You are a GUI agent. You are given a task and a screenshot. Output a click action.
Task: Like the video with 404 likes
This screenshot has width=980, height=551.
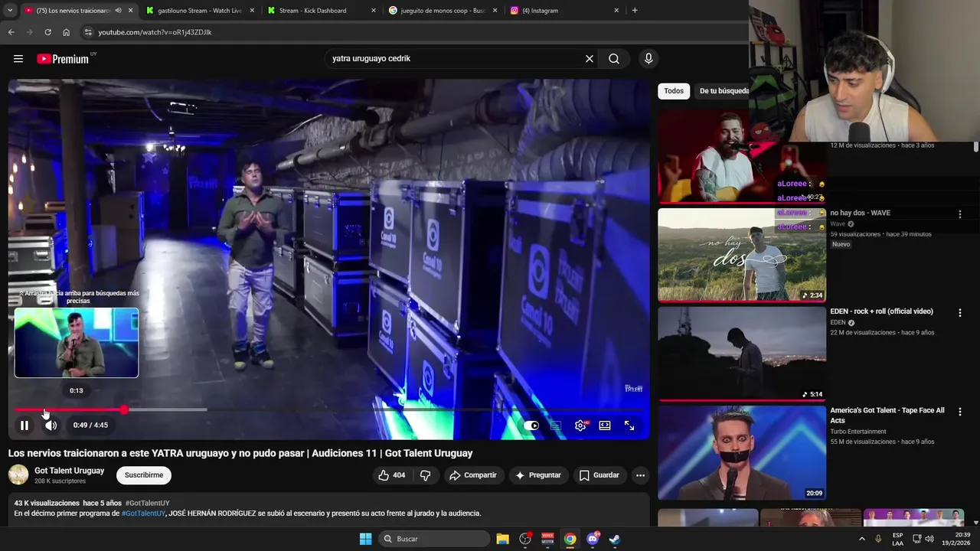[391, 475]
